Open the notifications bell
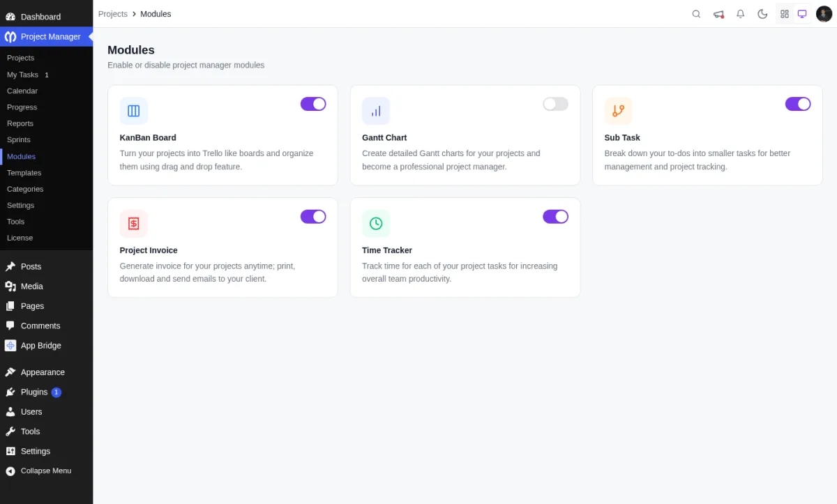 click(741, 14)
